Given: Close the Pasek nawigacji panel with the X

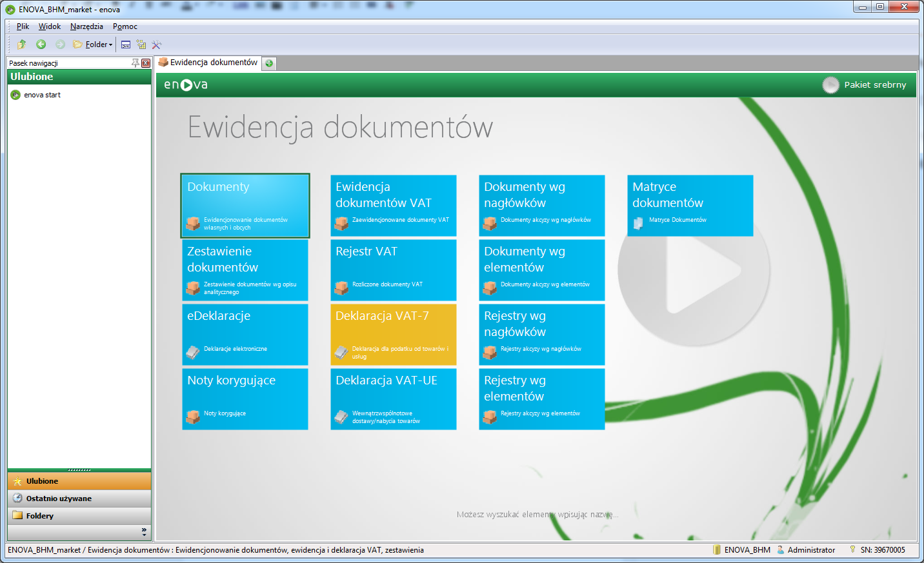Looking at the screenshot, I should [x=146, y=63].
